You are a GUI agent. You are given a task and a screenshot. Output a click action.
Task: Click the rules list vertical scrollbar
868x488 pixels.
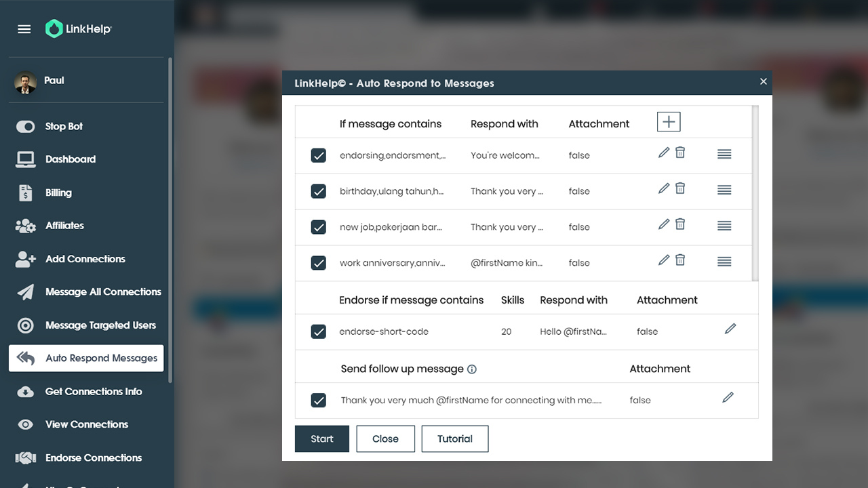point(755,193)
